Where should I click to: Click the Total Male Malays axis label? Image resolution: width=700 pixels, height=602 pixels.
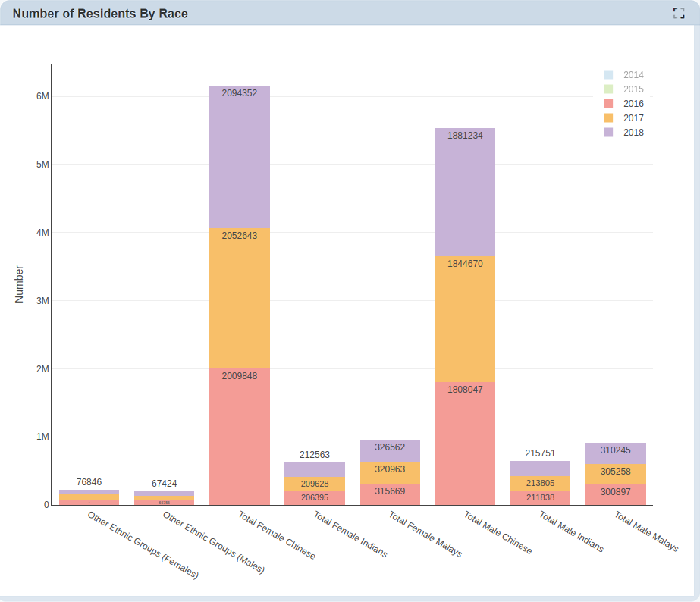646,531
